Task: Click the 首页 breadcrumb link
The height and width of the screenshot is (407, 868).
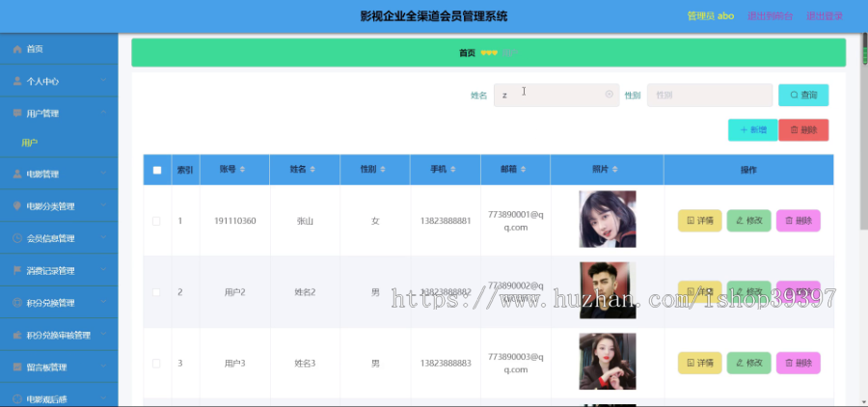Action: (467, 53)
